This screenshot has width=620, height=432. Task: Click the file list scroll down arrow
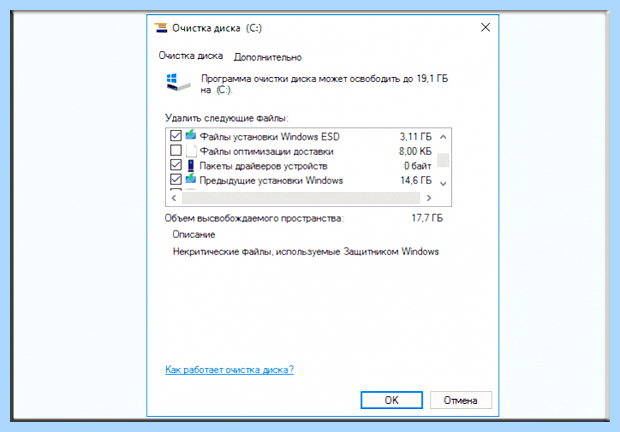(443, 183)
